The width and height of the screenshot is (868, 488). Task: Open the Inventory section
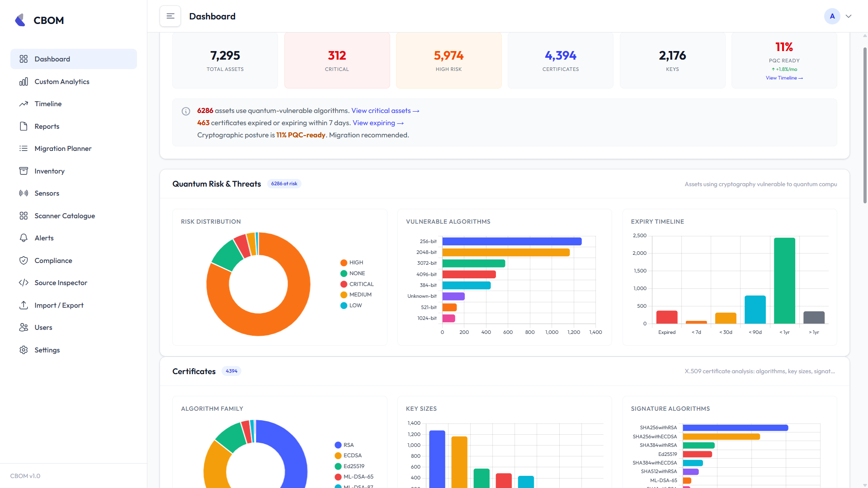pos(74,171)
